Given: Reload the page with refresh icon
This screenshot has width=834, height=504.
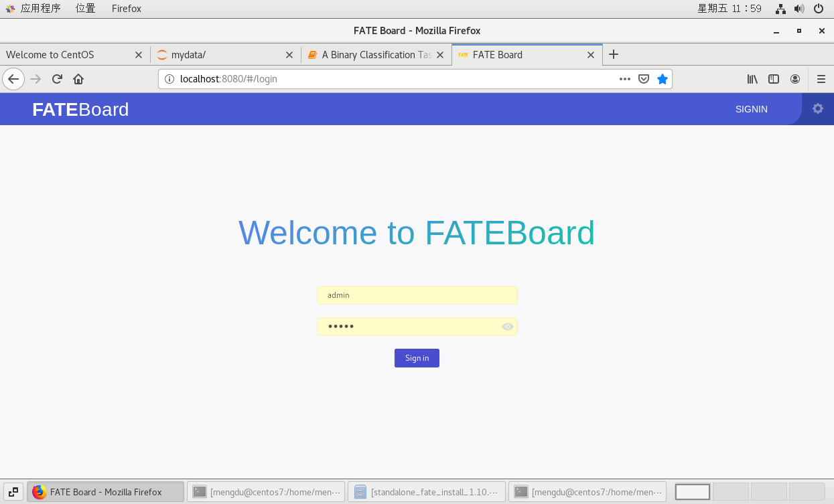Looking at the screenshot, I should coord(57,79).
